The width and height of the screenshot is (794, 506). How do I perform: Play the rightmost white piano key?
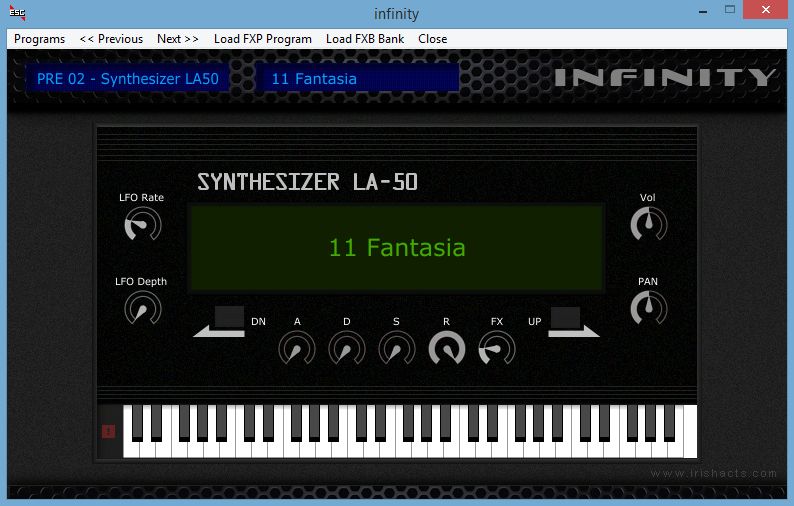(x=690, y=432)
